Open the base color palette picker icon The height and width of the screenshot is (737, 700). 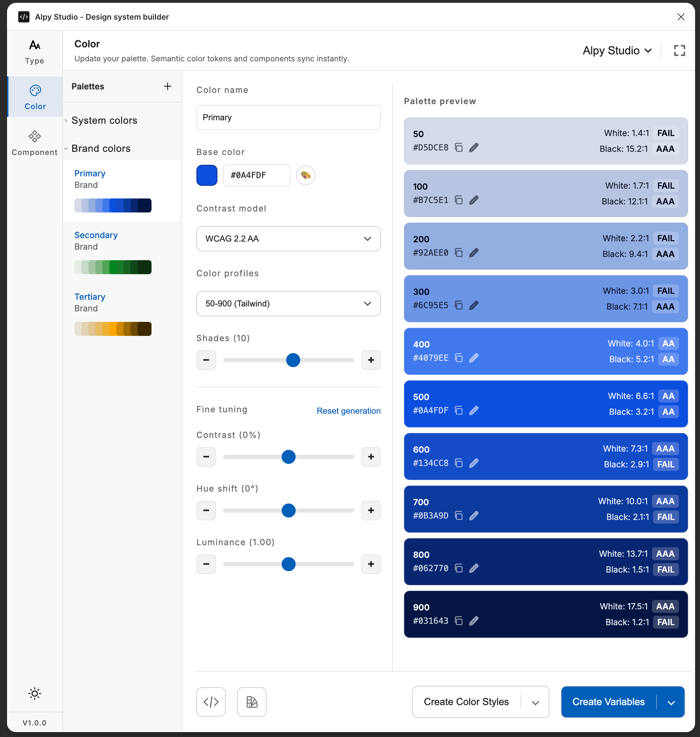[x=305, y=175]
